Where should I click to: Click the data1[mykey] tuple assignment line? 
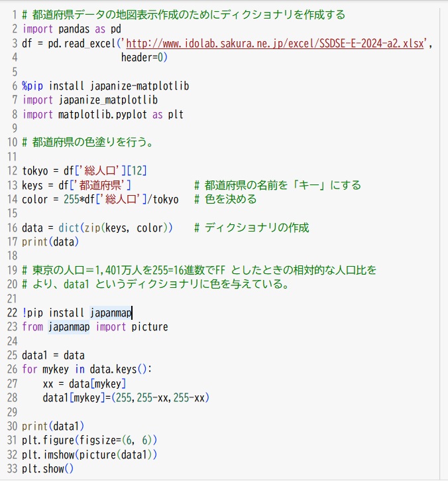point(126,397)
